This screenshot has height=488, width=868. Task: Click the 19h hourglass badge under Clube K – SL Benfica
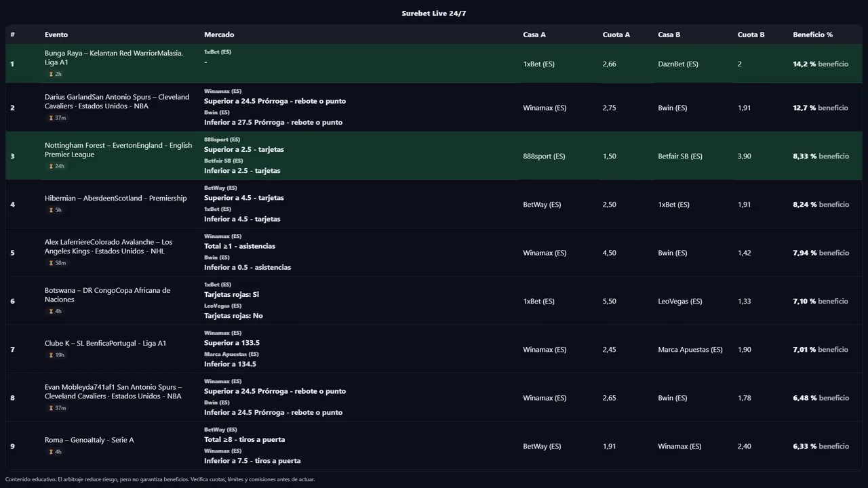[56, 355]
